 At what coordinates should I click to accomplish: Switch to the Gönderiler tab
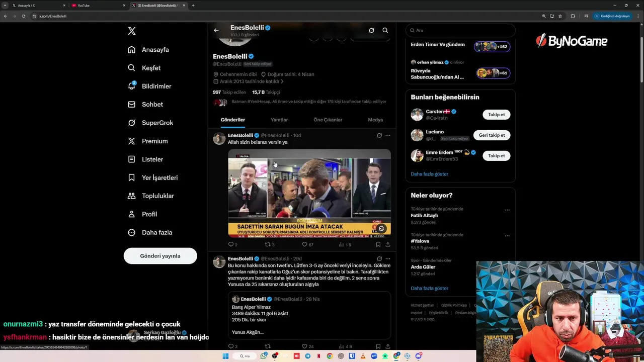tap(233, 120)
